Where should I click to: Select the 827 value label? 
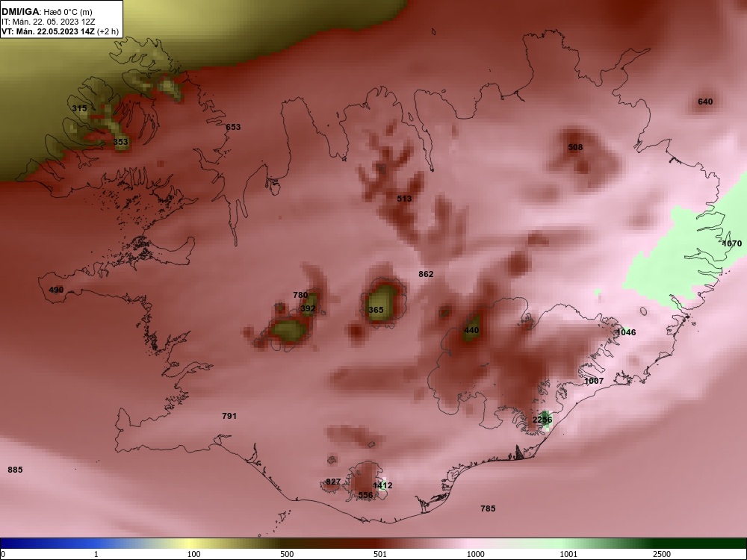point(333,482)
